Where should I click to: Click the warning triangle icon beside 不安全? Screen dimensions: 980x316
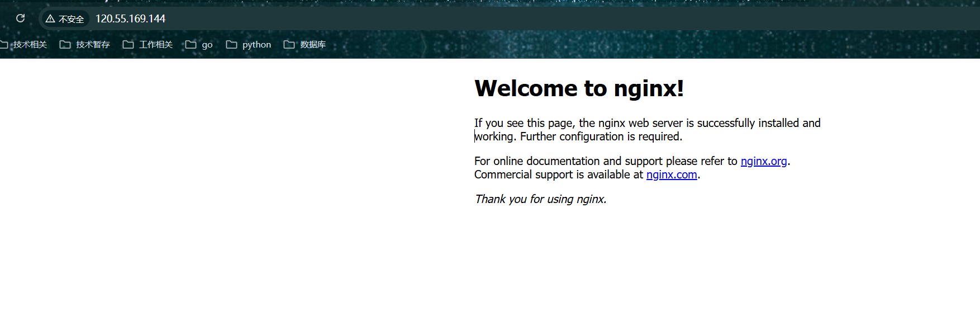click(x=50, y=18)
